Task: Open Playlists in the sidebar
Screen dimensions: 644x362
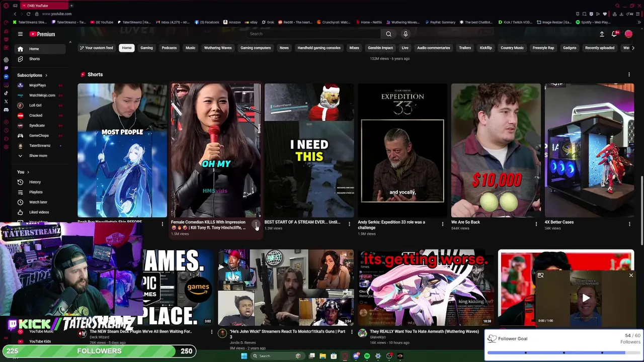Action: pos(41,192)
